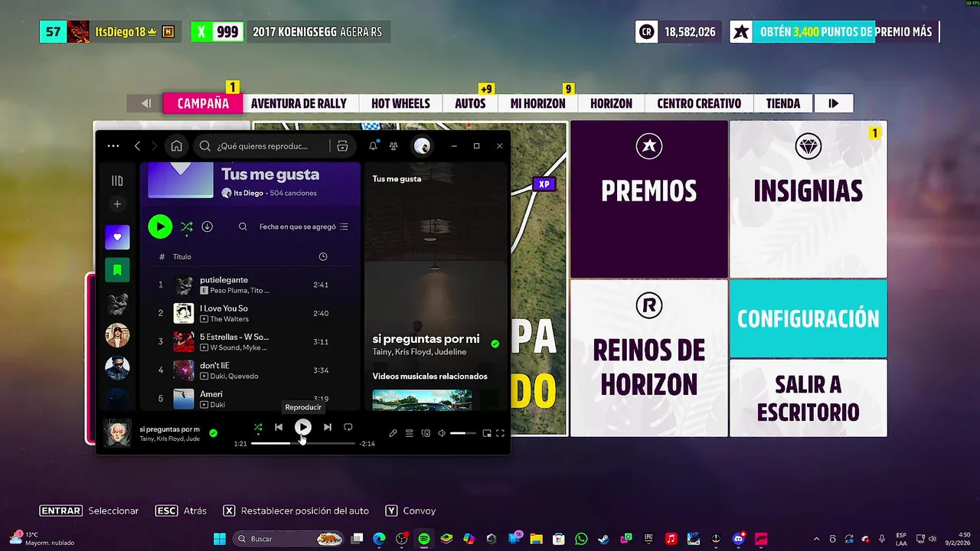This screenshot has height=551, width=980.
Task: Select the CAMPAÑA tab in Forza
Action: coord(203,103)
